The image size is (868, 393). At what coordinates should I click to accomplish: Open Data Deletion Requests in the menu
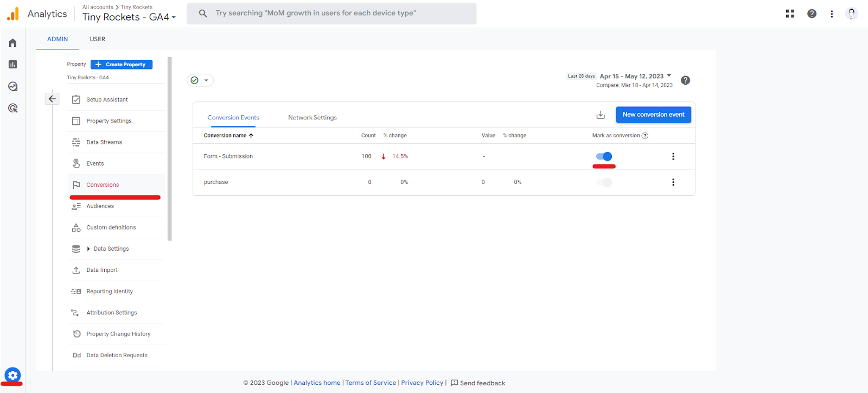coord(117,356)
